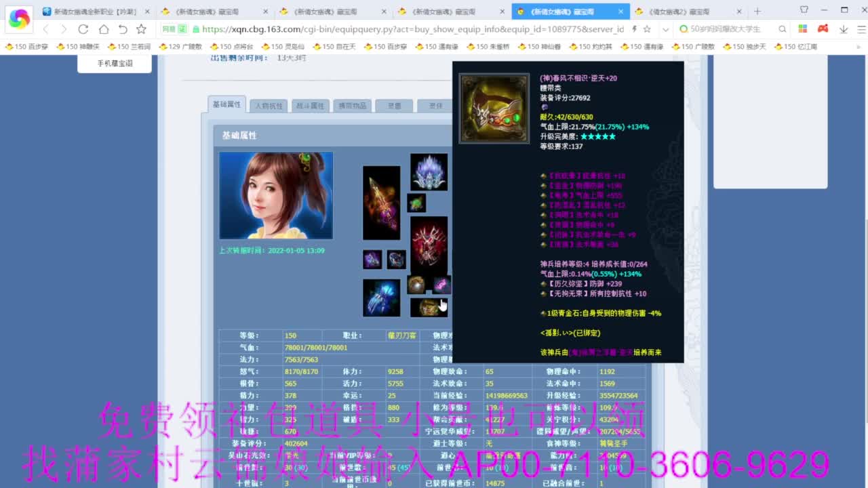
Task: Open bookmark 150 兰若词
Action: [x=128, y=46]
